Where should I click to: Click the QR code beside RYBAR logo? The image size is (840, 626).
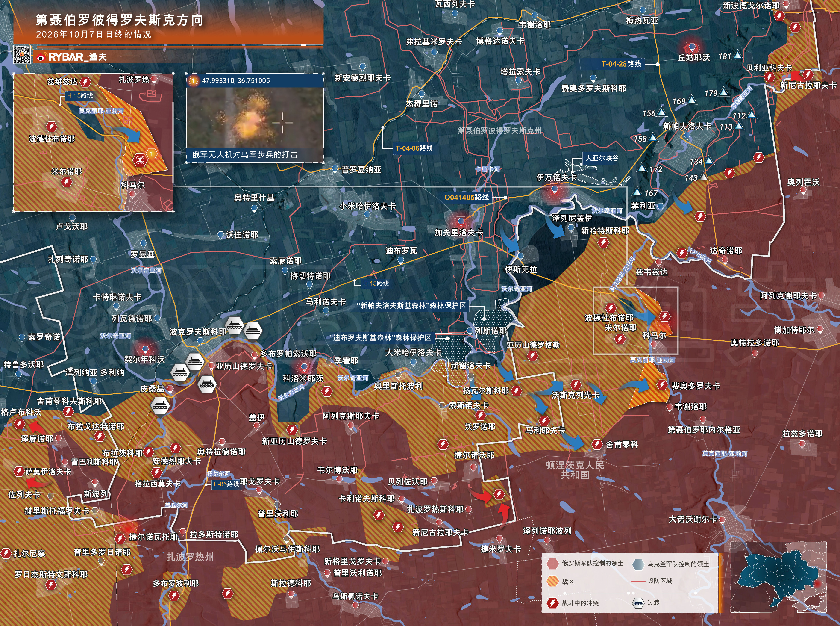(x=22, y=55)
